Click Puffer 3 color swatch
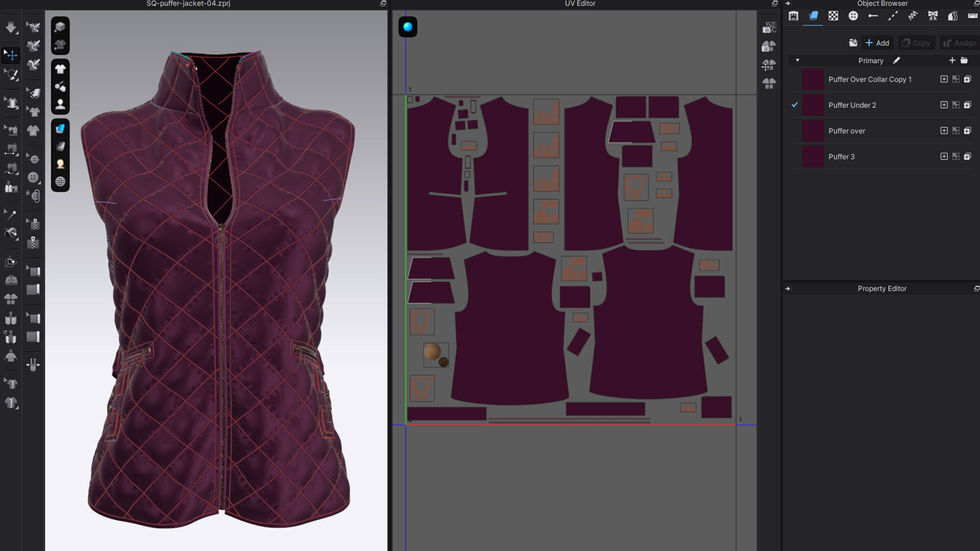 pyautogui.click(x=813, y=156)
